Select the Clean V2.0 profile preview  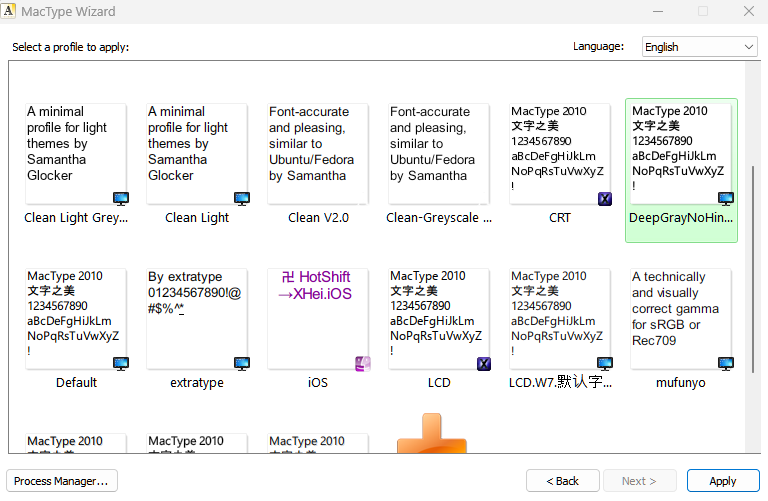pyautogui.click(x=318, y=154)
